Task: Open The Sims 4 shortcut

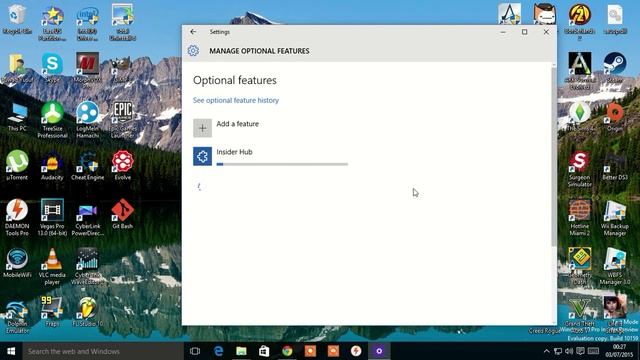Action: [580, 117]
